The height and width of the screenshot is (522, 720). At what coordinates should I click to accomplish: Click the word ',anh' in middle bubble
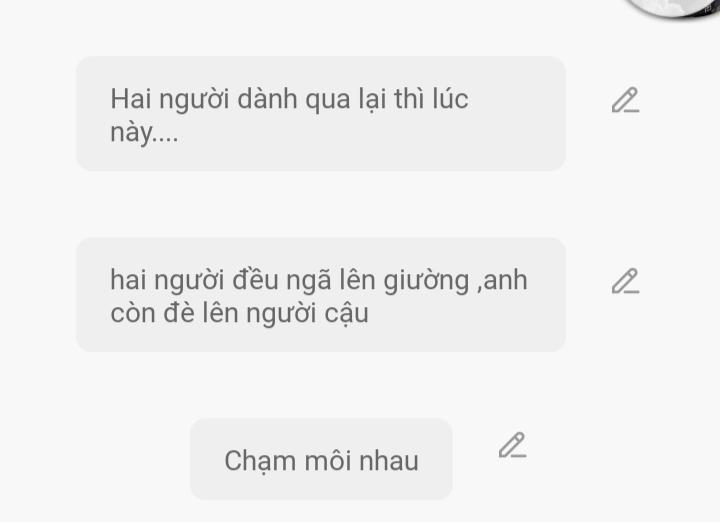502,280
